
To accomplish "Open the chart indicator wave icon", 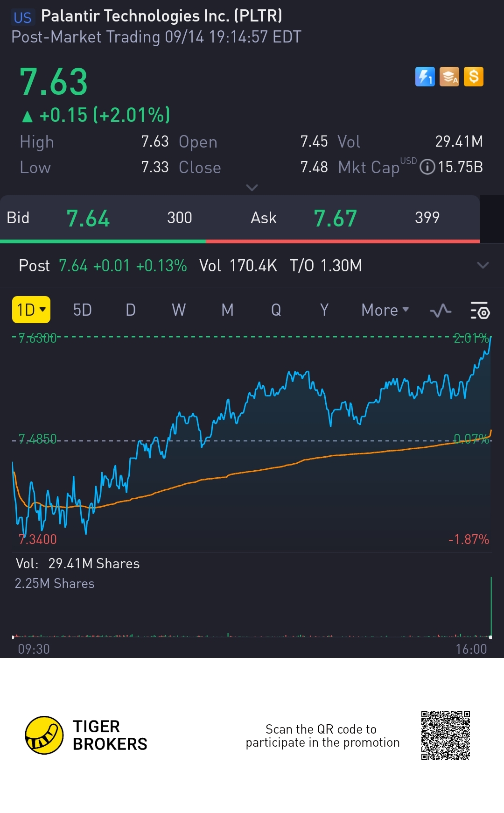I will (441, 311).
